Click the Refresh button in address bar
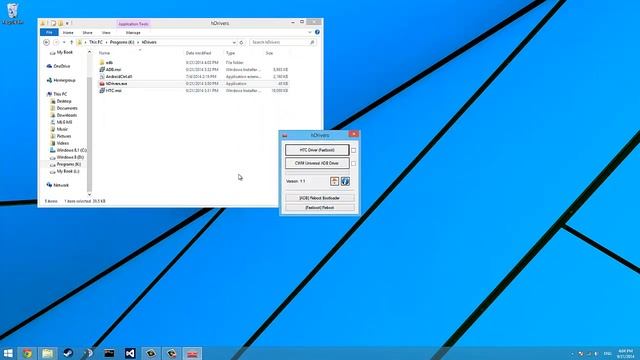 click(x=241, y=42)
